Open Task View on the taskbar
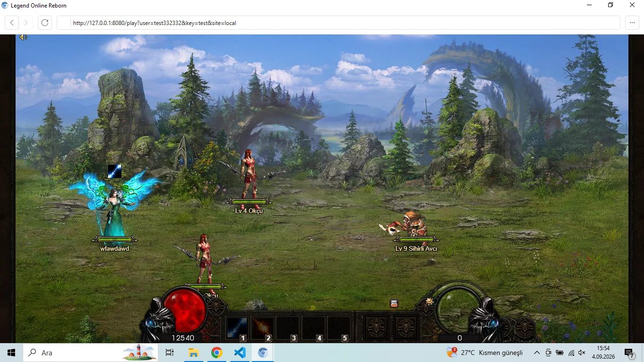The width and height of the screenshot is (644, 362). pos(170,353)
